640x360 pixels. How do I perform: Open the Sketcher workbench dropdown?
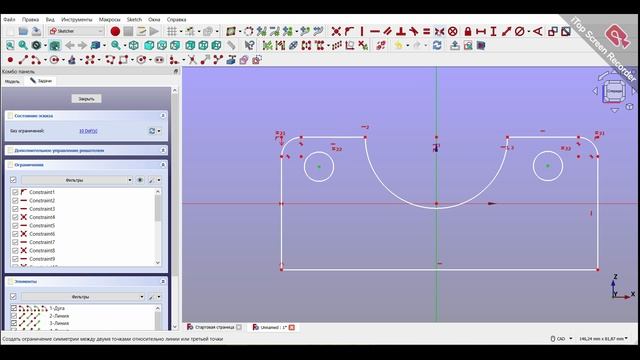tap(76, 31)
